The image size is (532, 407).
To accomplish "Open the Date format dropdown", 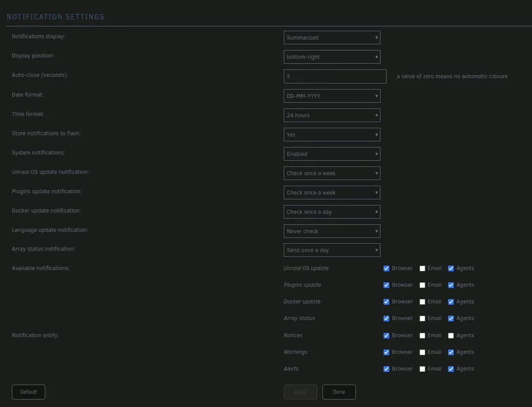I will [332, 96].
